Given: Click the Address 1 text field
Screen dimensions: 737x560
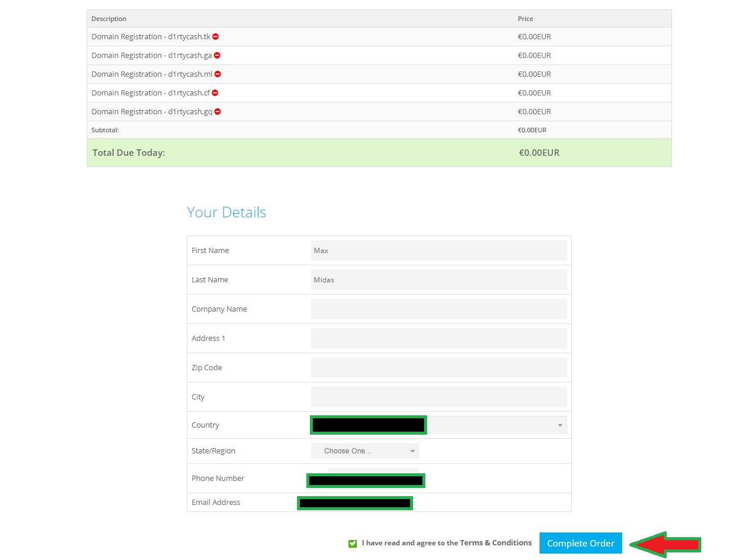Looking at the screenshot, I should point(438,339).
